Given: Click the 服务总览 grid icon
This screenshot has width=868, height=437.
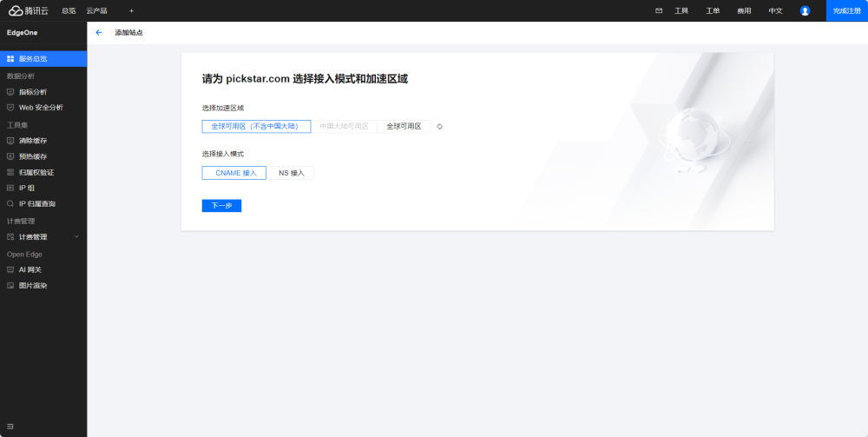Looking at the screenshot, I should [10, 59].
